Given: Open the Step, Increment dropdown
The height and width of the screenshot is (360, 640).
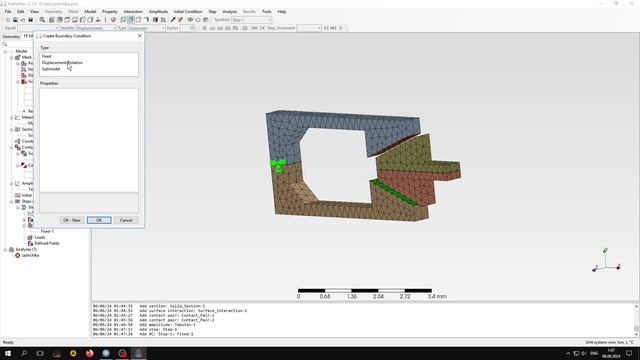Looking at the screenshot, I should pyautogui.click(x=309, y=28).
